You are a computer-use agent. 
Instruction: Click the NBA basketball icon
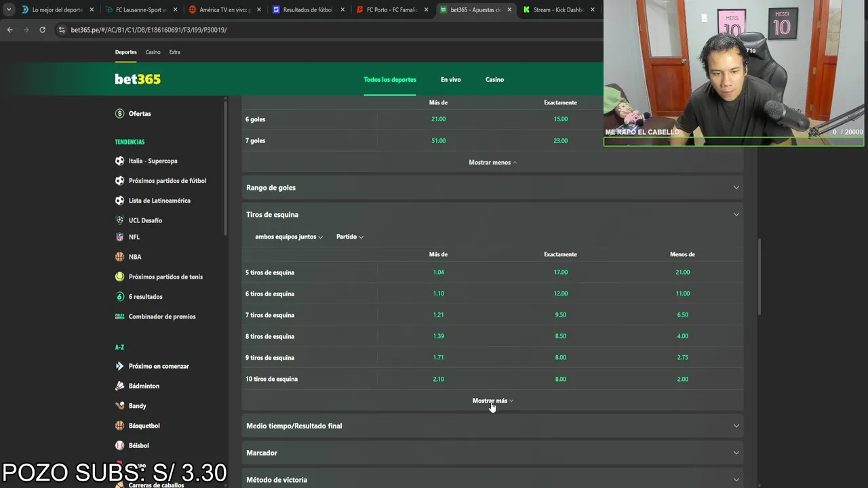120,257
